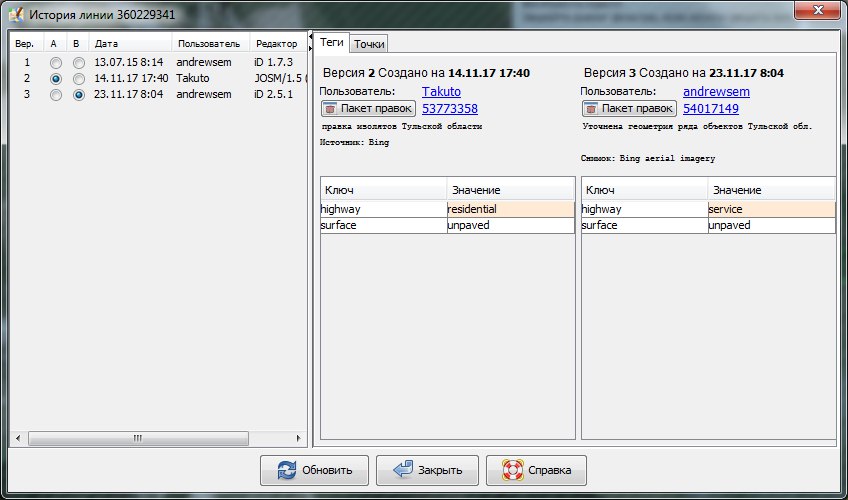Click the Дата column header
This screenshot has height=500, width=848.
106,44
